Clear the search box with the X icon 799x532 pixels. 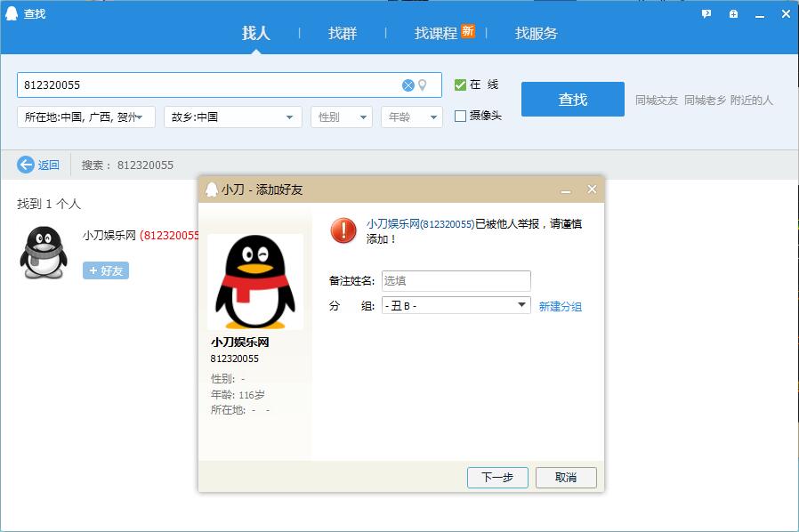click(x=408, y=85)
